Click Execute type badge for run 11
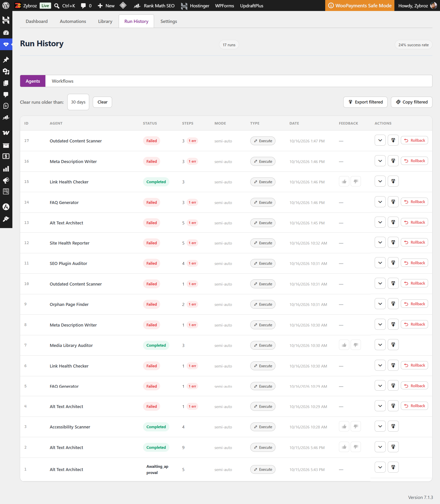The width and height of the screenshot is (440, 504). [263, 263]
